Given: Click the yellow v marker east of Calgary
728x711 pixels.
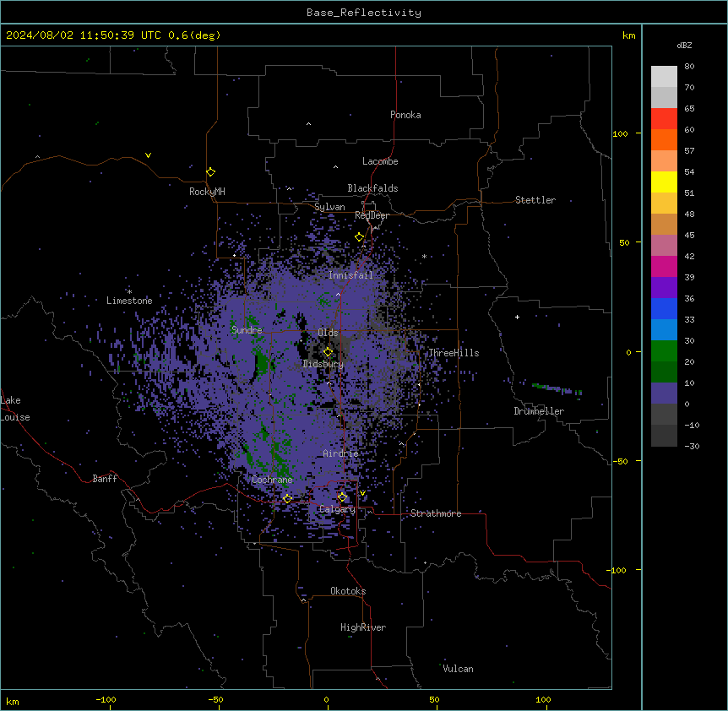Looking at the screenshot, I should point(362,493).
